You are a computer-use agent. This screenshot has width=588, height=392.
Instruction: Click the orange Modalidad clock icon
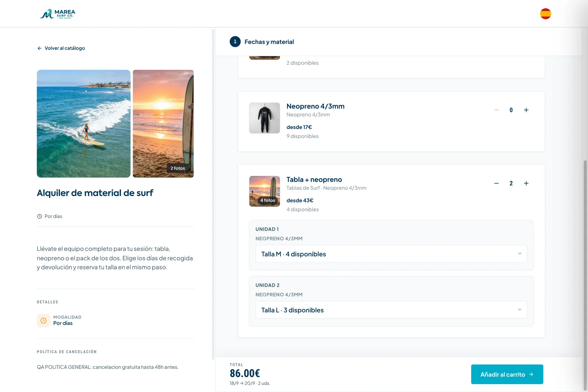(x=43, y=320)
